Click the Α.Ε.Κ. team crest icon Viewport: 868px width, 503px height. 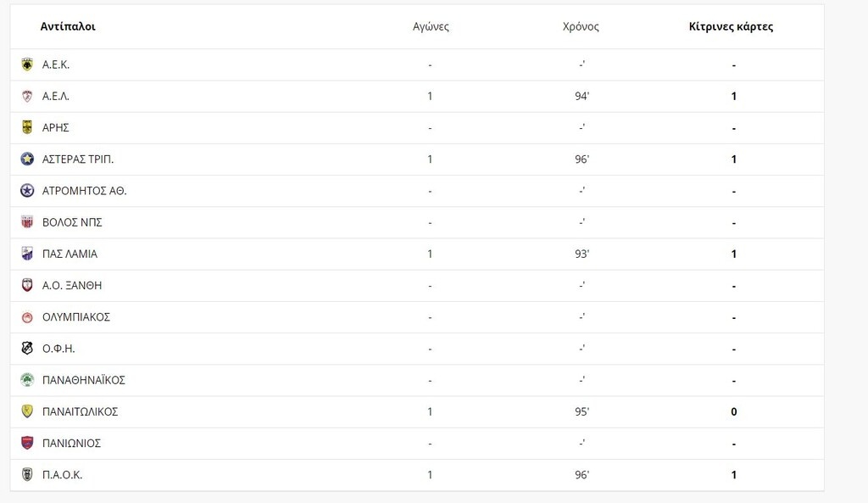[27, 64]
